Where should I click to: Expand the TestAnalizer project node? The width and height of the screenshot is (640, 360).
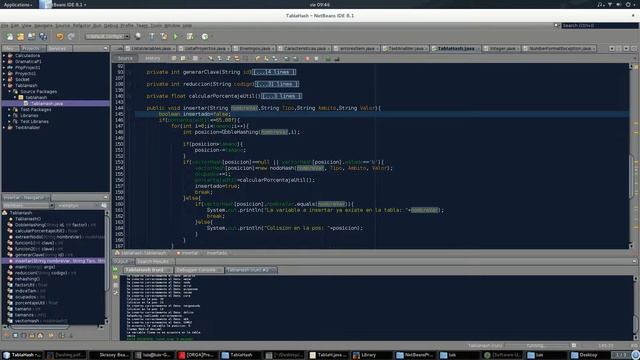(4, 127)
